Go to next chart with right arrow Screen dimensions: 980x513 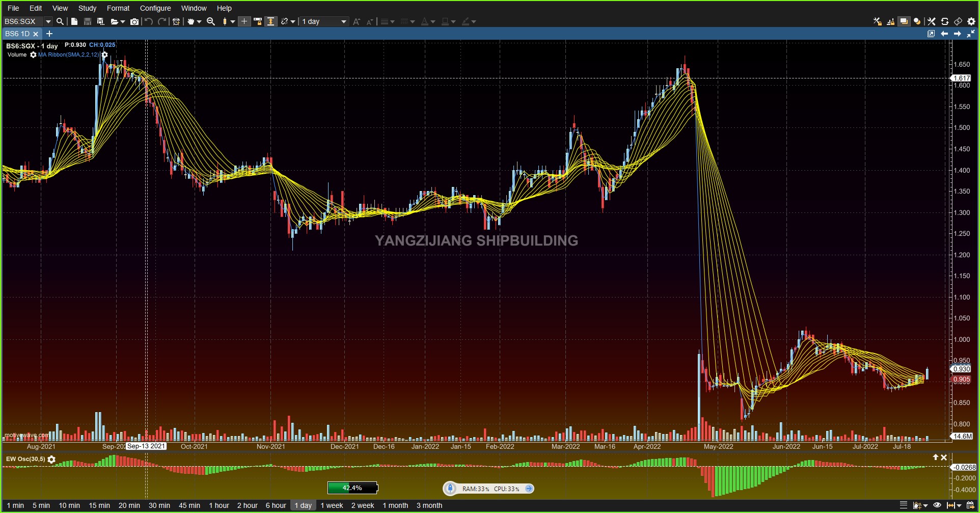[x=958, y=34]
